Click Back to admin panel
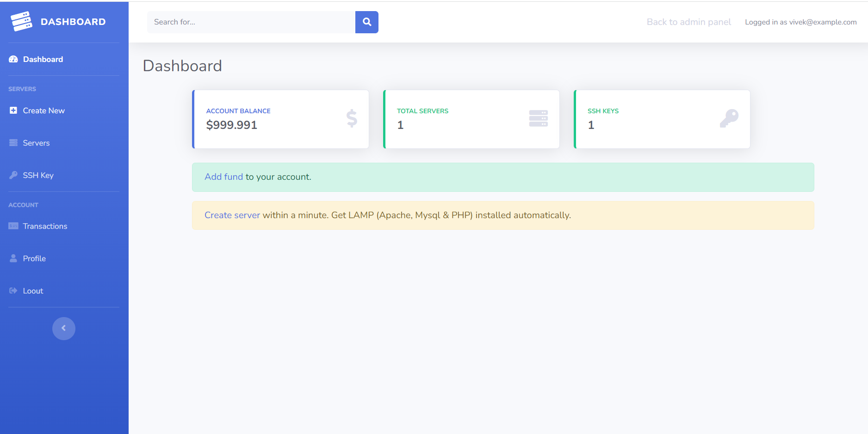This screenshot has height=434, width=868. tap(689, 22)
